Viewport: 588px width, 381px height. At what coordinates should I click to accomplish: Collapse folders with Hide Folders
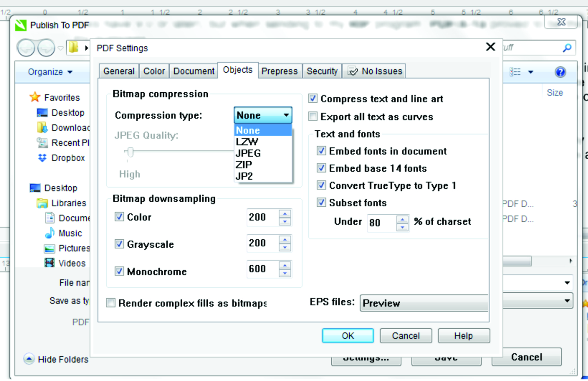point(55,359)
